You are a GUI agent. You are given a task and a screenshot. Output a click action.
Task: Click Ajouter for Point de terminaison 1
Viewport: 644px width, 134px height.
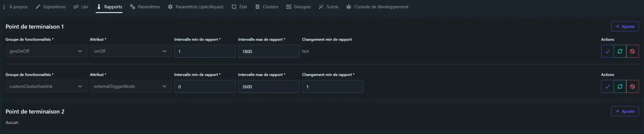(x=625, y=26)
